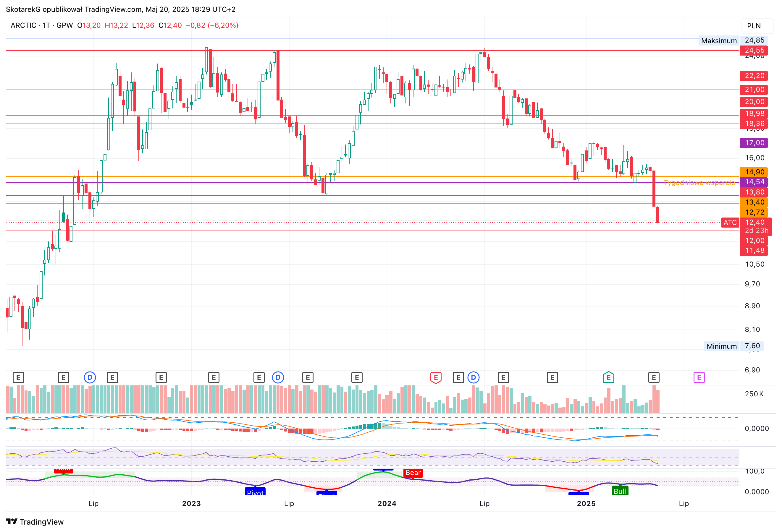Select the 2024 time axis label
The height and width of the screenshot is (532, 782).
tap(387, 503)
